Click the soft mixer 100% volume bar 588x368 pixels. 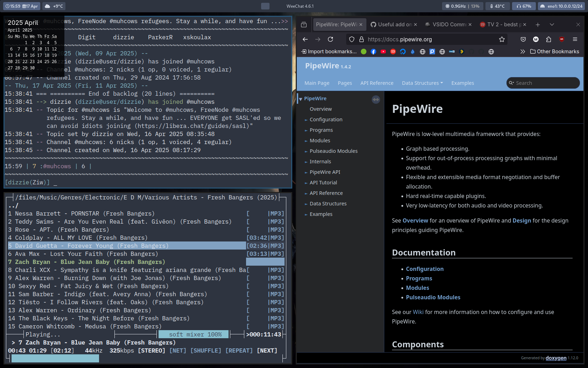tap(194, 334)
